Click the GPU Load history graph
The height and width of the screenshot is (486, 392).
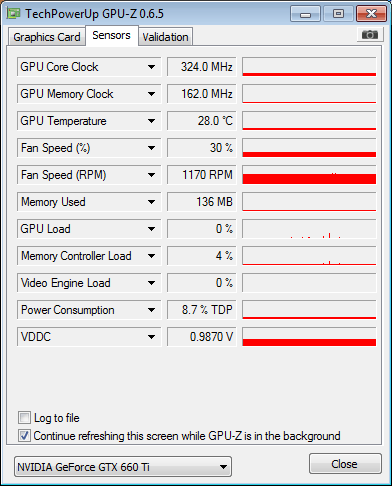click(309, 229)
